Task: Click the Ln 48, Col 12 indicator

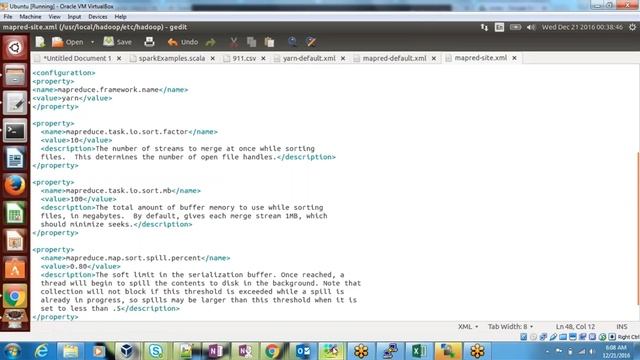Action: click(575, 327)
